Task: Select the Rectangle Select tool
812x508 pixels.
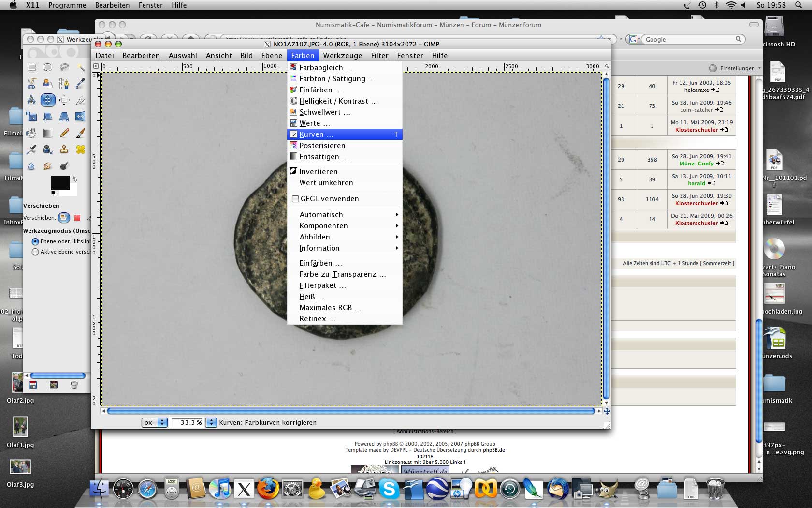Action: point(31,67)
